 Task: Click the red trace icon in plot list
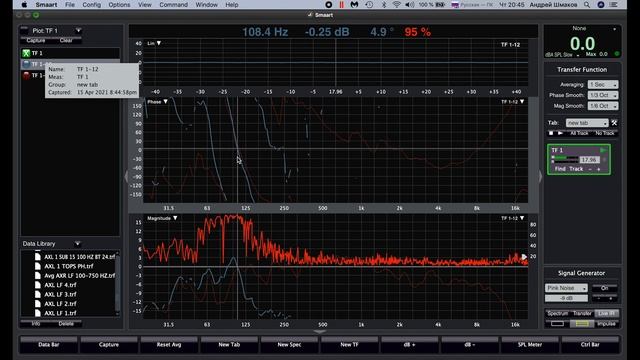(x=26, y=76)
